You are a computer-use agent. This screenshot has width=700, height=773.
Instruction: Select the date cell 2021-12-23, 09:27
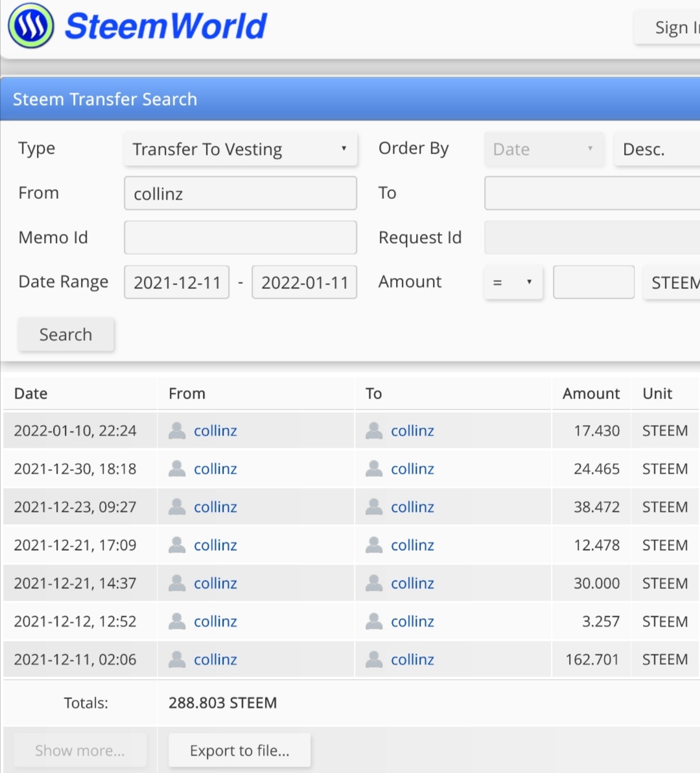(x=75, y=507)
